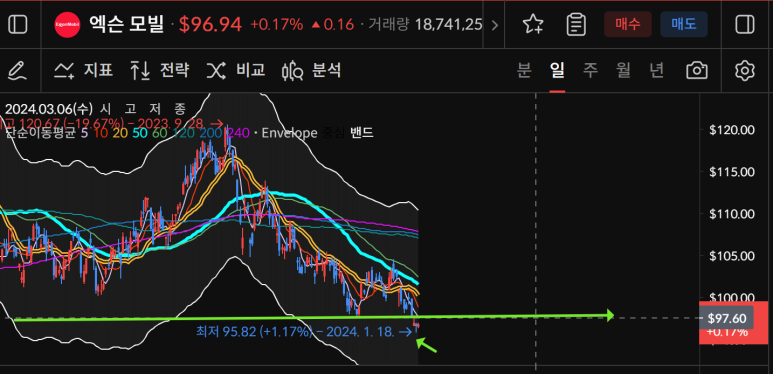Take chart snapshot with camera icon
The width and height of the screenshot is (773, 374).
coord(697,71)
